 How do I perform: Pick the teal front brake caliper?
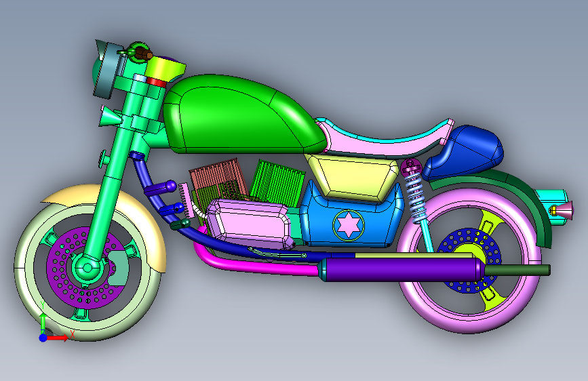click(x=119, y=268)
